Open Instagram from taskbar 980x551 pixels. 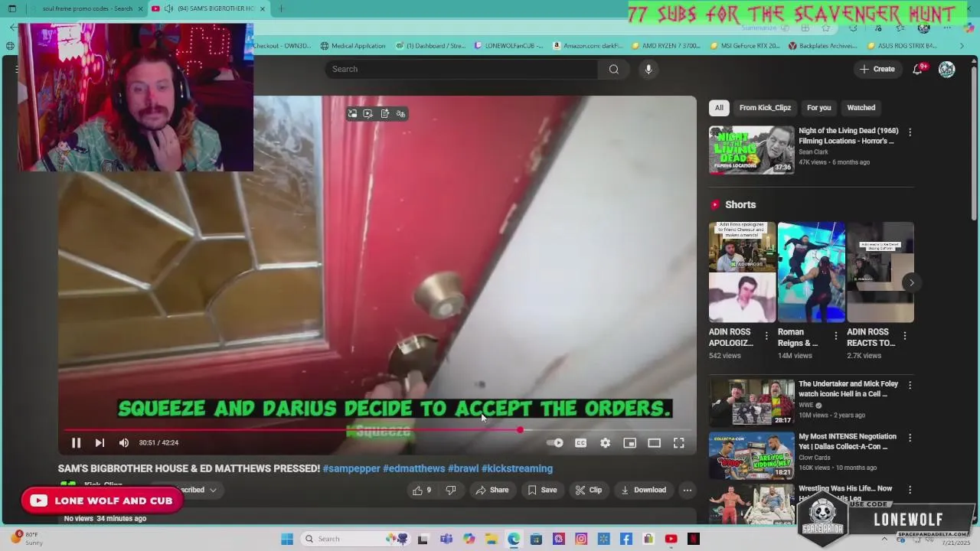(x=581, y=539)
